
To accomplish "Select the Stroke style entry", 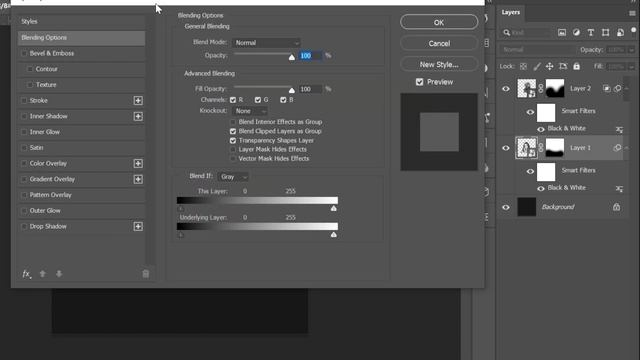I will tap(81, 100).
